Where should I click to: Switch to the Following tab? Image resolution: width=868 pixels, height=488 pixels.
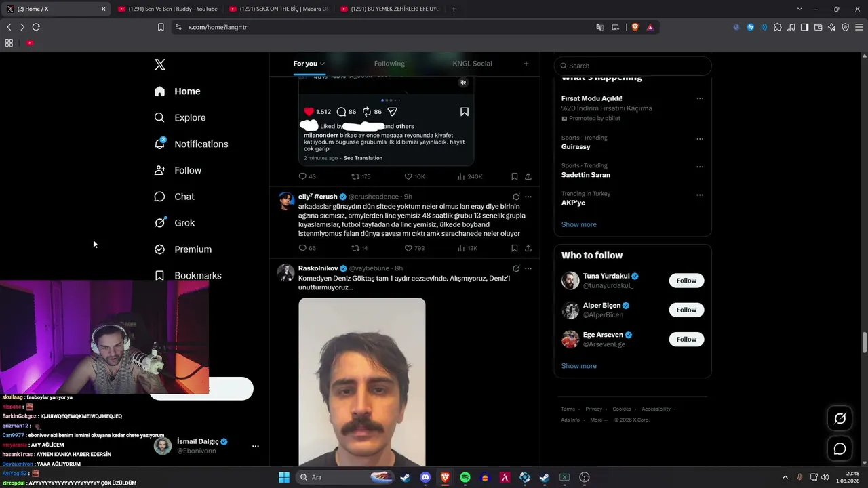click(x=389, y=64)
